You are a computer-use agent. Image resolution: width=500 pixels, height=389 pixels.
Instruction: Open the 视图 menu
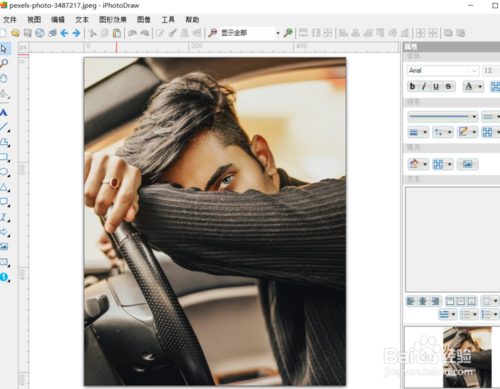click(34, 20)
